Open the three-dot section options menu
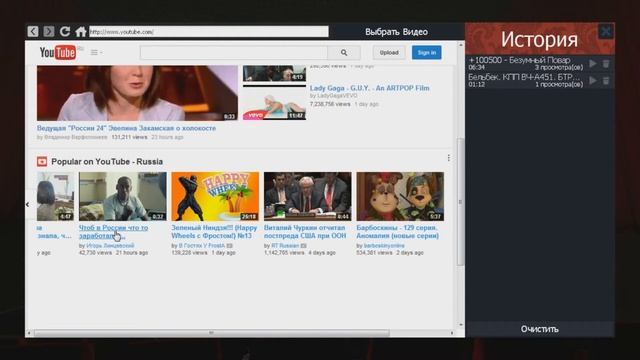This screenshot has width=640, height=360. click(449, 158)
